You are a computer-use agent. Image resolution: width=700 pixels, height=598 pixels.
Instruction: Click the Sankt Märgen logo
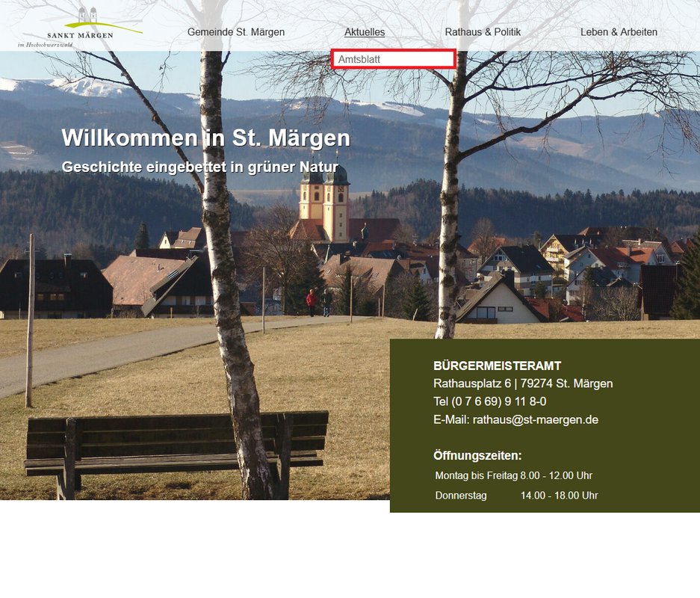81,27
